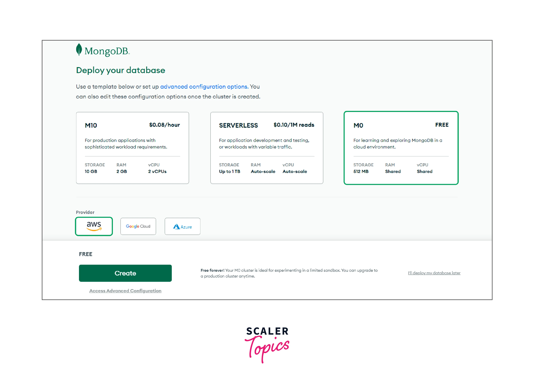Click Access Advanced Configuration link

(x=125, y=291)
